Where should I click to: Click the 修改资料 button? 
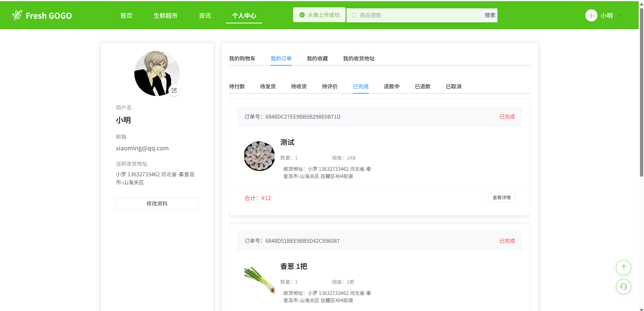pyautogui.click(x=157, y=203)
